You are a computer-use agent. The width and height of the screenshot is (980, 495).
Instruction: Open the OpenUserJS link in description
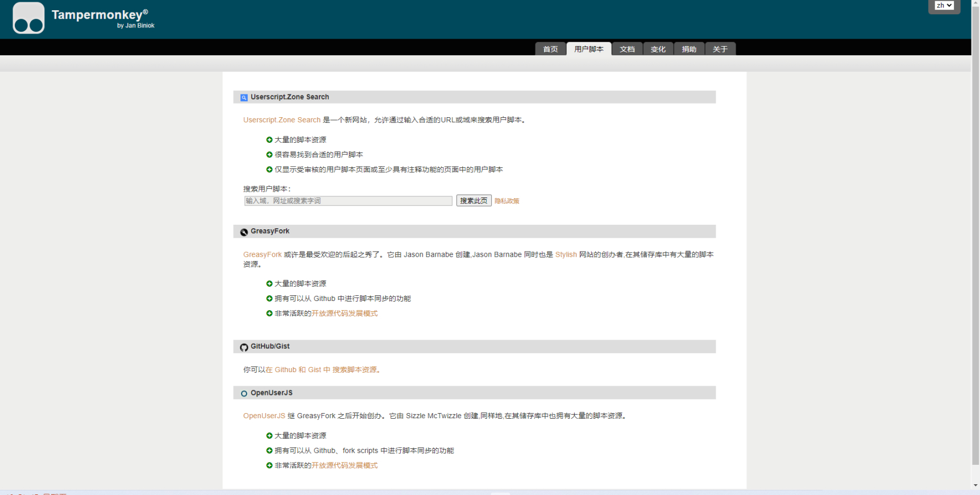264,416
